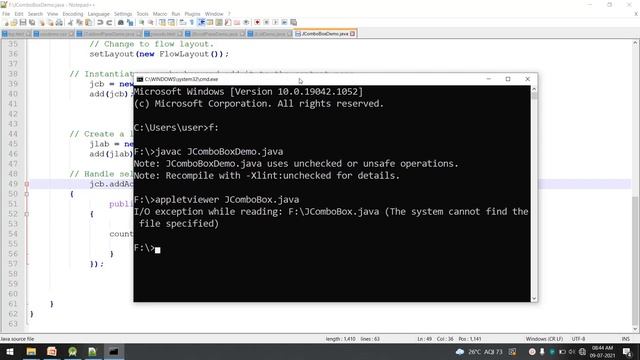Select the Command Prompt taskbar icon
Viewport: 640px width, 360px height.
(113, 351)
